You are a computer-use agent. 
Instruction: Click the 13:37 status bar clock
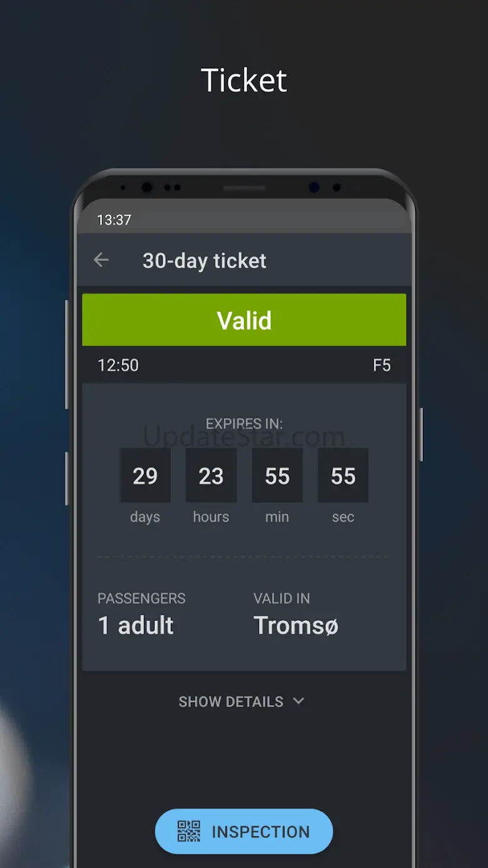[x=114, y=220]
